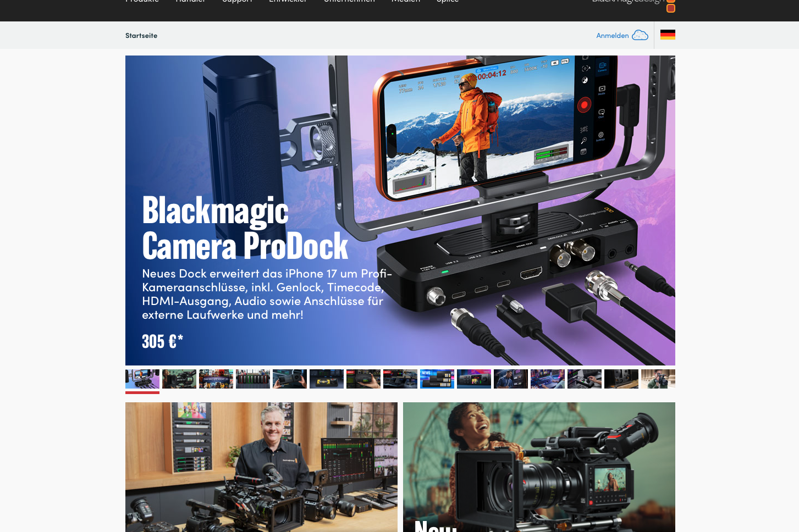Click the 305 € price text
This screenshot has height=532, width=799.
162,341
